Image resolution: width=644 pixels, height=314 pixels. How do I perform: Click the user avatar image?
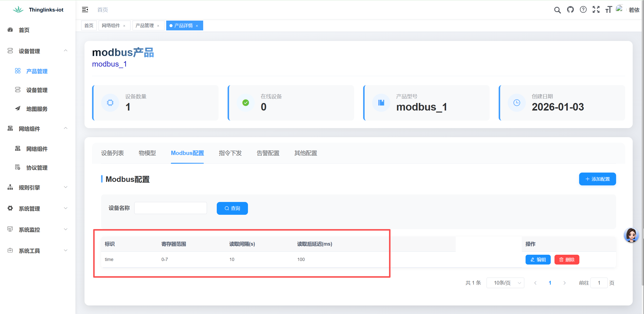click(619, 9)
